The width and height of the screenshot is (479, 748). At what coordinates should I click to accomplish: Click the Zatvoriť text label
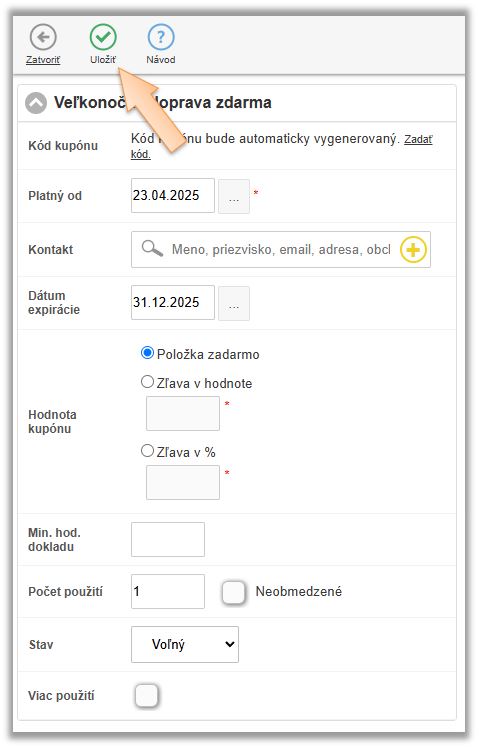(x=43, y=60)
